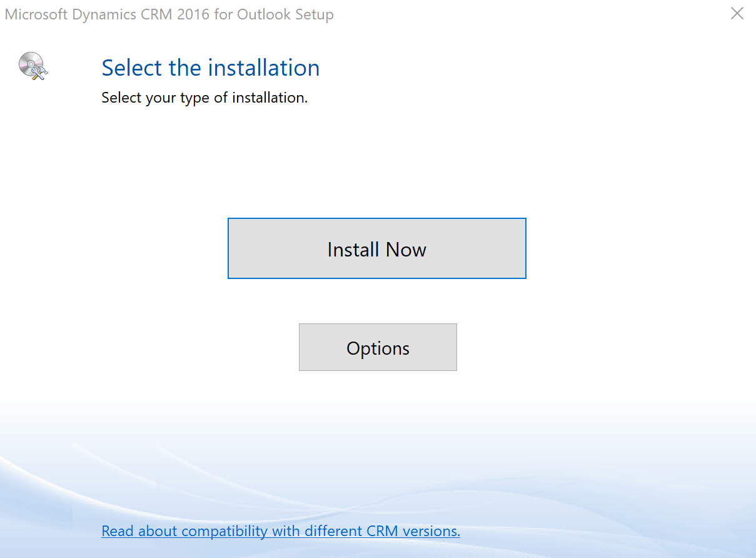Screen dimensions: 756x558
Task: Click the Microsoft Dynamics CRM 2016 window title
Action: pyautogui.click(x=169, y=14)
